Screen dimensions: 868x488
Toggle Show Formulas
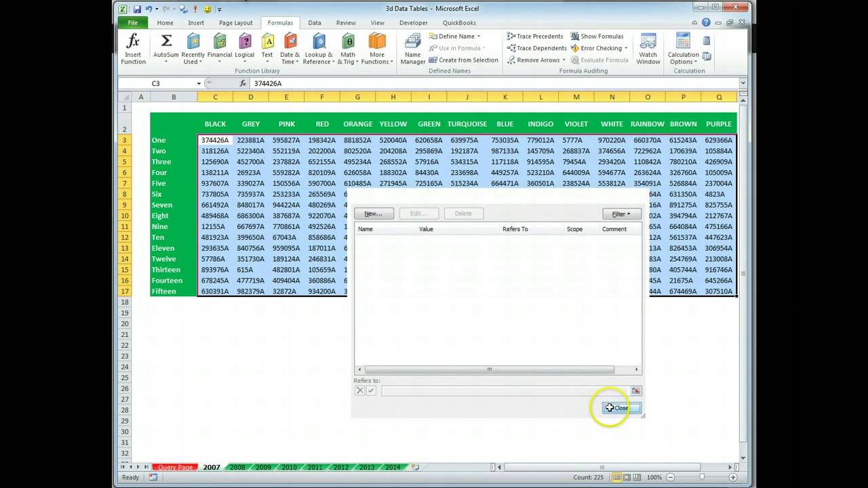[x=596, y=36]
